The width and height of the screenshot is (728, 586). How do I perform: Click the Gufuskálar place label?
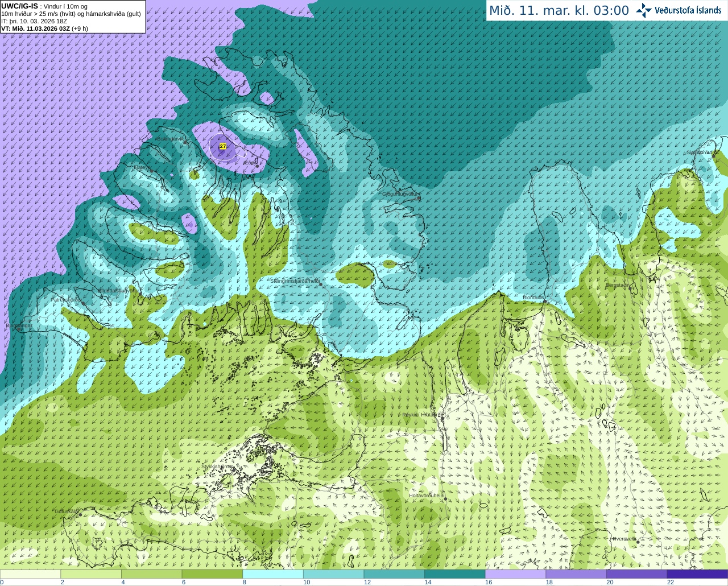click(x=67, y=511)
